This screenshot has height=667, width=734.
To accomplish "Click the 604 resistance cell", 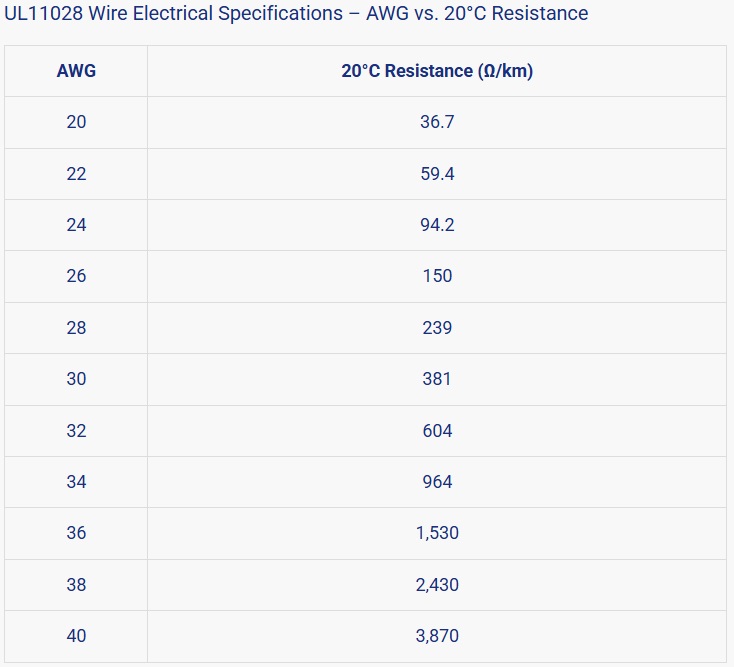I will click(437, 431).
